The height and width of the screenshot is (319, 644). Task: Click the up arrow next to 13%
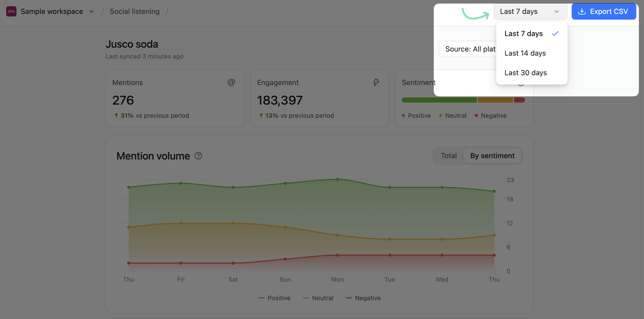click(x=261, y=116)
